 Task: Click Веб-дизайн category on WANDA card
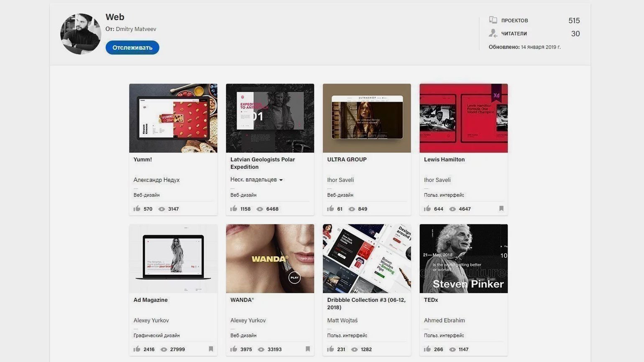pos(243,335)
